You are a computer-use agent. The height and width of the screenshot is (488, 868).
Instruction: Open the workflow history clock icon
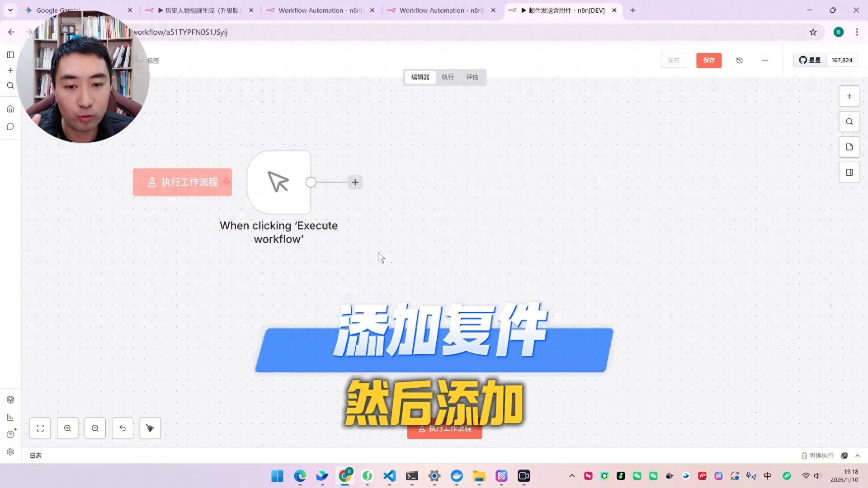[x=740, y=60]
